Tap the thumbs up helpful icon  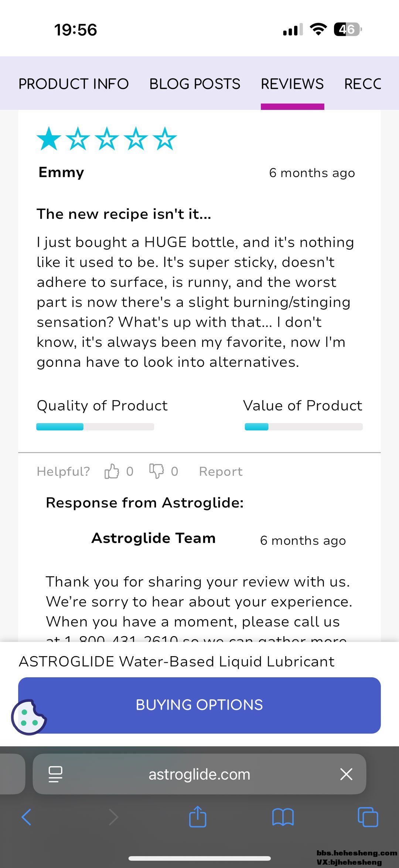pos(112,471)
